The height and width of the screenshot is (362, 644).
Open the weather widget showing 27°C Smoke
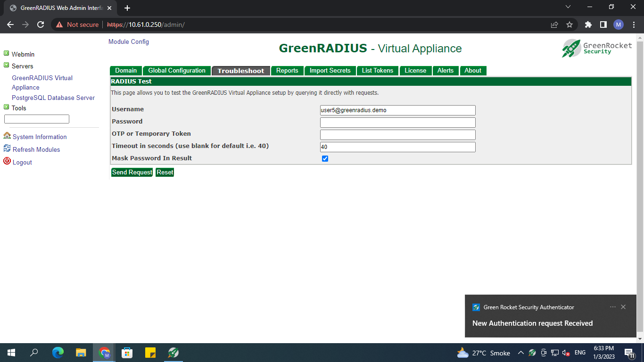point(483,353)
